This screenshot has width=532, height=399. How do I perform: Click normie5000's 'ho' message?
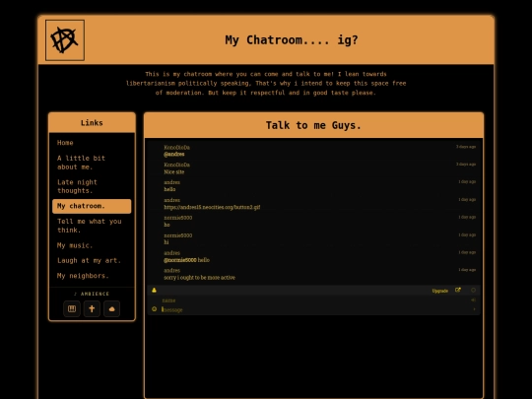tap(166, 225)
